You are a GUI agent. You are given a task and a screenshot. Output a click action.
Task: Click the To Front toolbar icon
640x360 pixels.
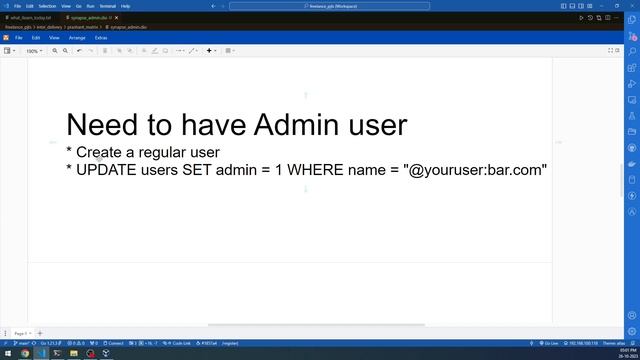pos(119,51)
